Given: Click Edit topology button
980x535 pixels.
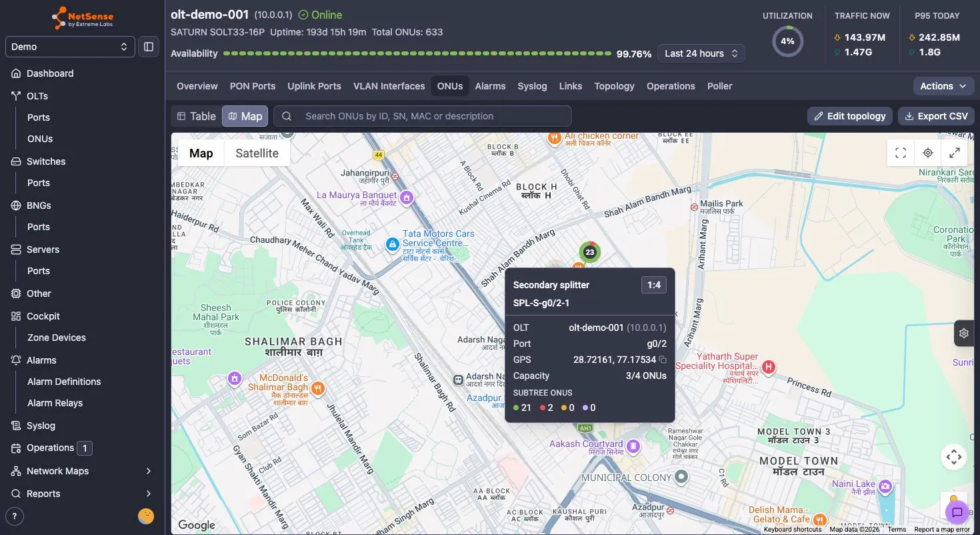Looking at the screenshot, I should point(850,116).
